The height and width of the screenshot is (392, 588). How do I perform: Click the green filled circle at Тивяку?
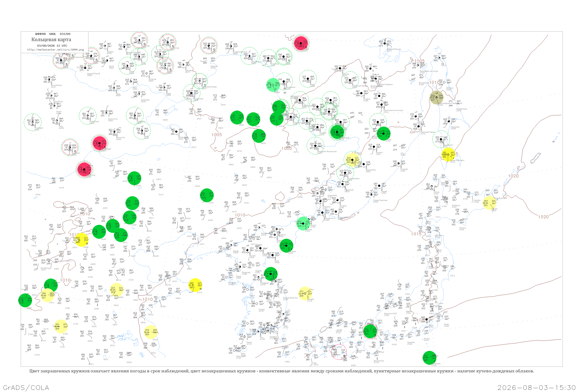(x=384, y=133)
